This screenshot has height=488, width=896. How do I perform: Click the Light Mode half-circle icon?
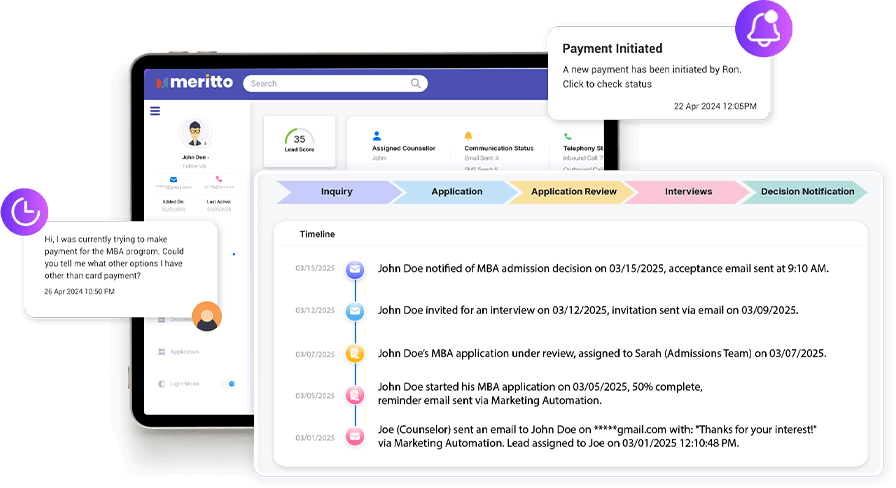tap(162, 384)
